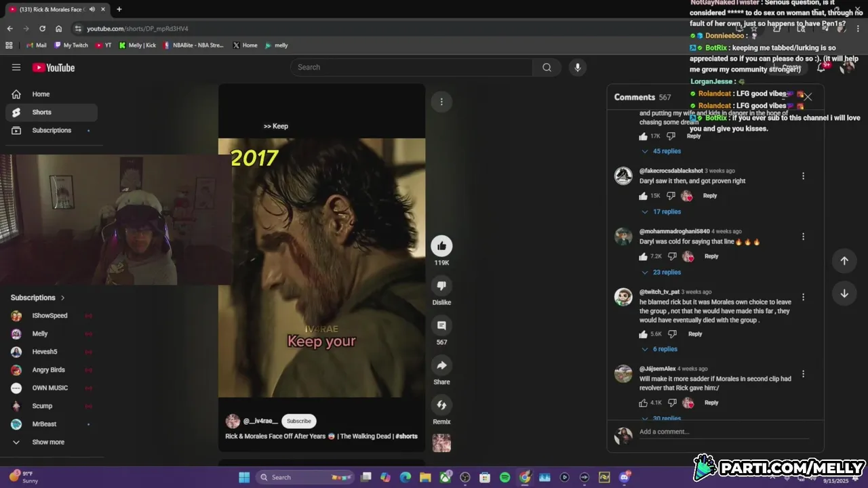Image resolution: width=868 pixels, height=488 pixels.
Task: Share this short
Action: (x=441, y=365)
